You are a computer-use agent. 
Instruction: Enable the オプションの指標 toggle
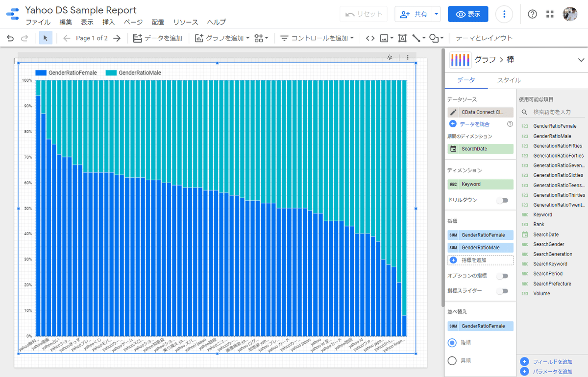coord(502,276)
